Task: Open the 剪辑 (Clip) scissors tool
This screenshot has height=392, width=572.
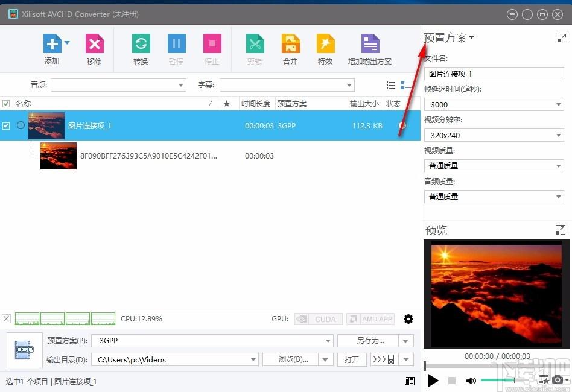Action: coord(255,44)
